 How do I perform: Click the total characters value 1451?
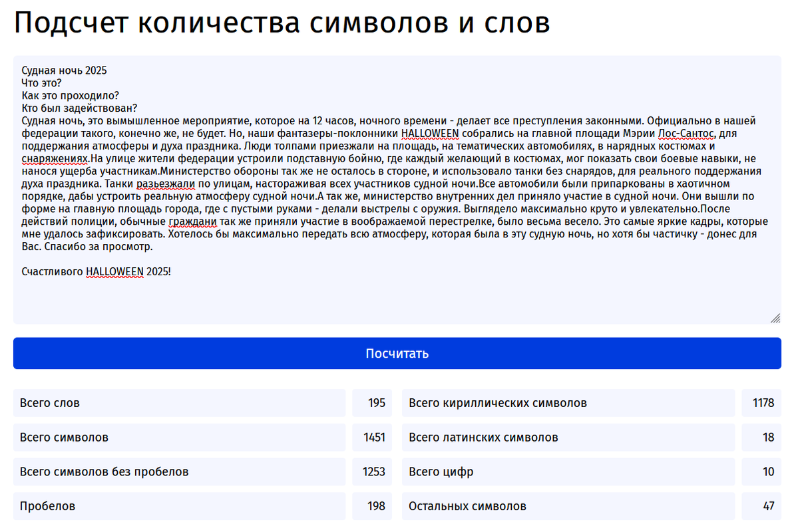click(x=374, y=438)
